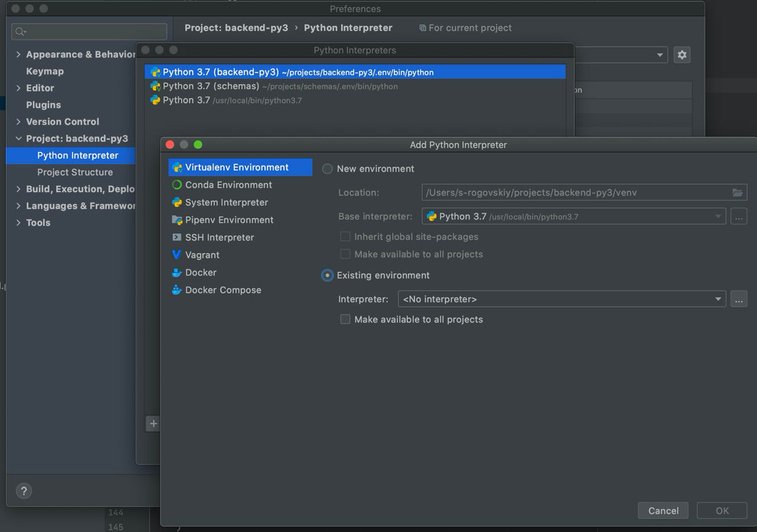Collapse the Project: backend-py3 tree node

pos(18,139)
